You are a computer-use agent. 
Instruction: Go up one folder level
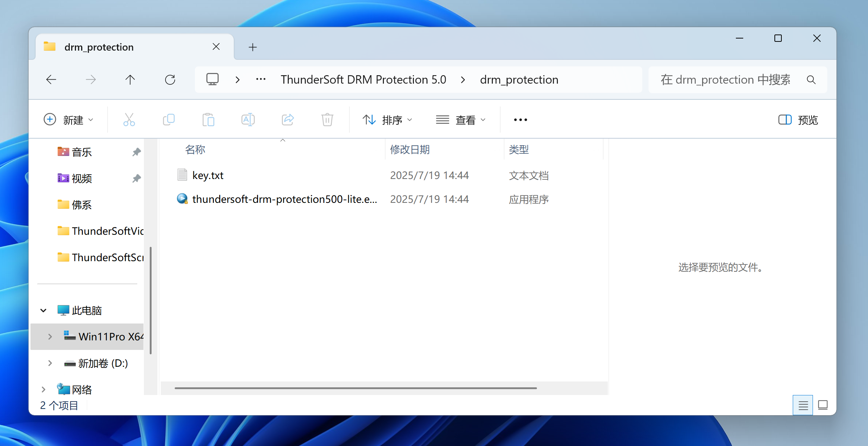click(x=130, y=80)
